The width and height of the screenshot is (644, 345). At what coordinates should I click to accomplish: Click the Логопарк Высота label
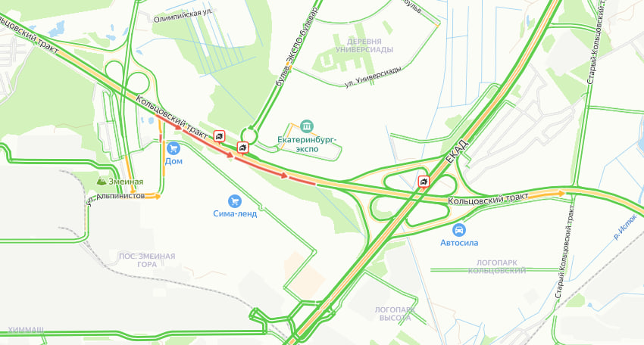coord(395,314)
